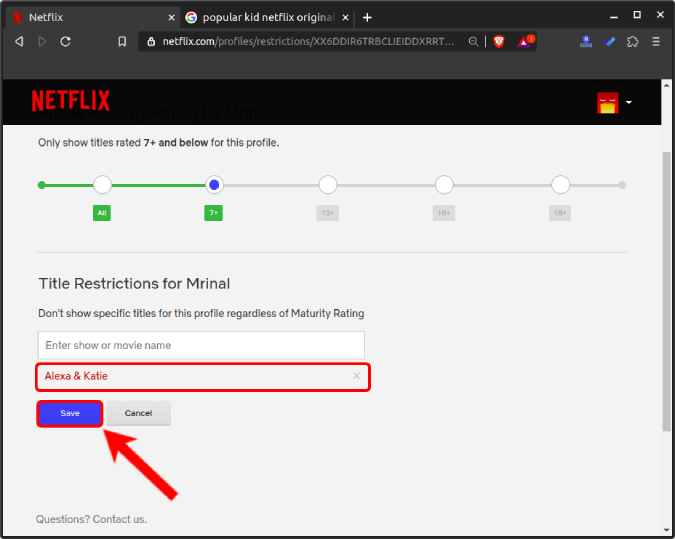Click the Netflix logo
Screen dimensions: 675x539
[x=71, y=100]
